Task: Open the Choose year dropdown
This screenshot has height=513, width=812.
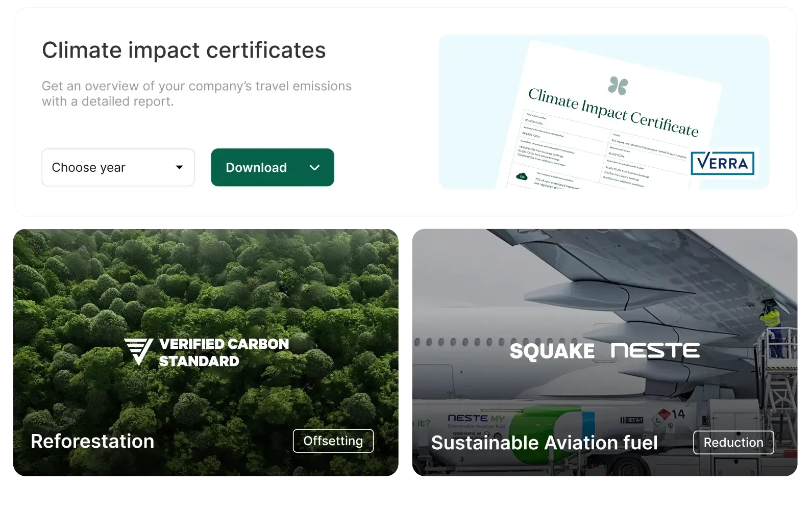Action: (118, 167)
